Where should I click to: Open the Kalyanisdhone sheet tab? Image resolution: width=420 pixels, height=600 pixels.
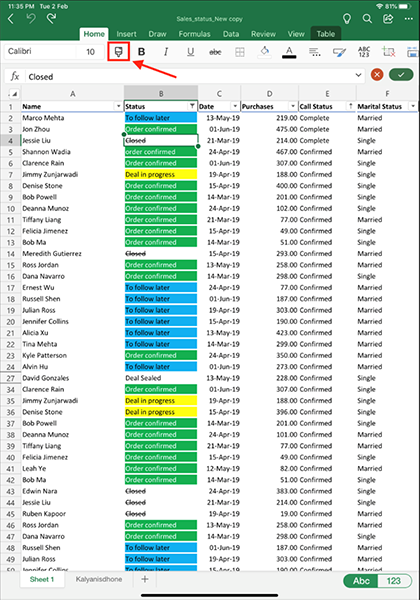click(99, 579)
